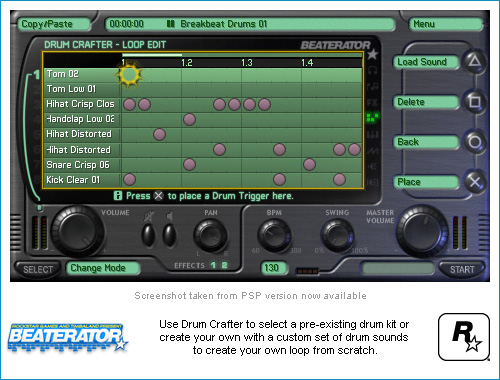
Task: Select the green drum grid sidebar icon
Action: [372, 117]
